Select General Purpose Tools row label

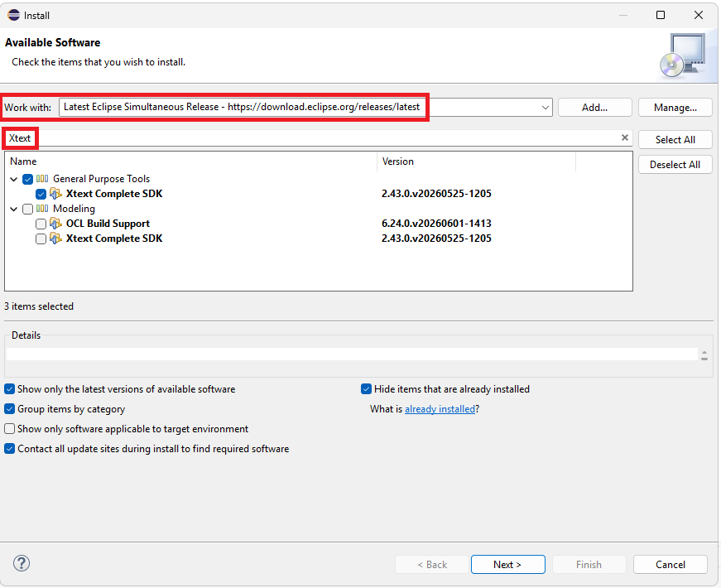[102, 179]
